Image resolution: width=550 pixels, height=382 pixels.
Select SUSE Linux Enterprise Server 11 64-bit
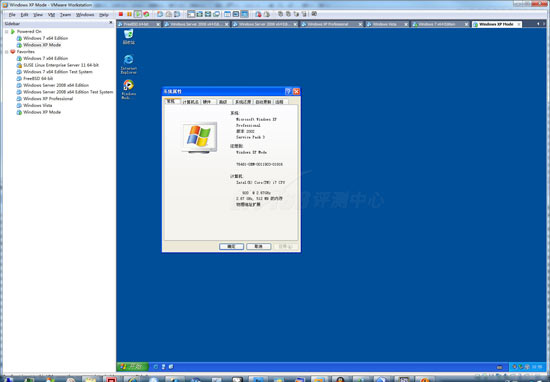58,65
